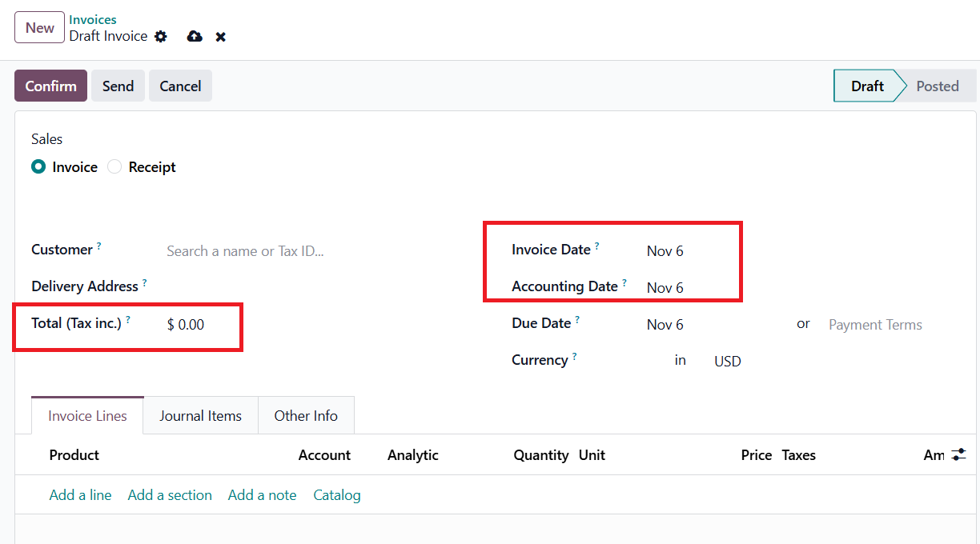The image size is (980, 544).
Task: Click the Posted status stage
Action: (x=937, y=86)
